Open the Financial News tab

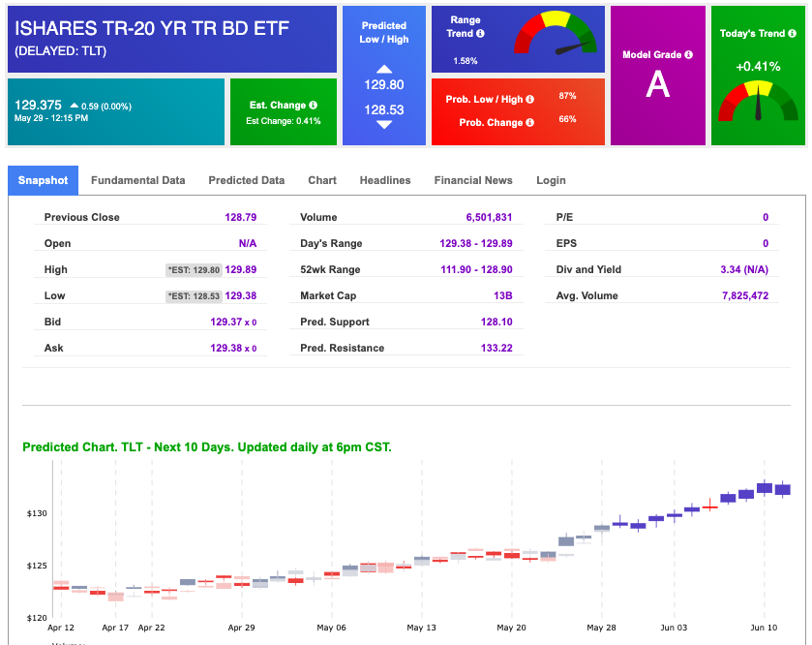[x=473, y=180]
